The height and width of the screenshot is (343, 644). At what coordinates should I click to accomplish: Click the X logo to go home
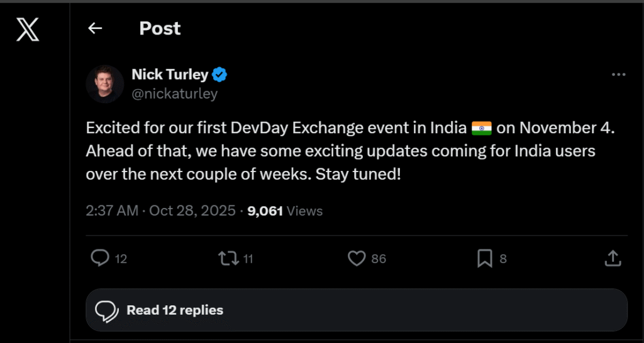[x=28, y=29]
